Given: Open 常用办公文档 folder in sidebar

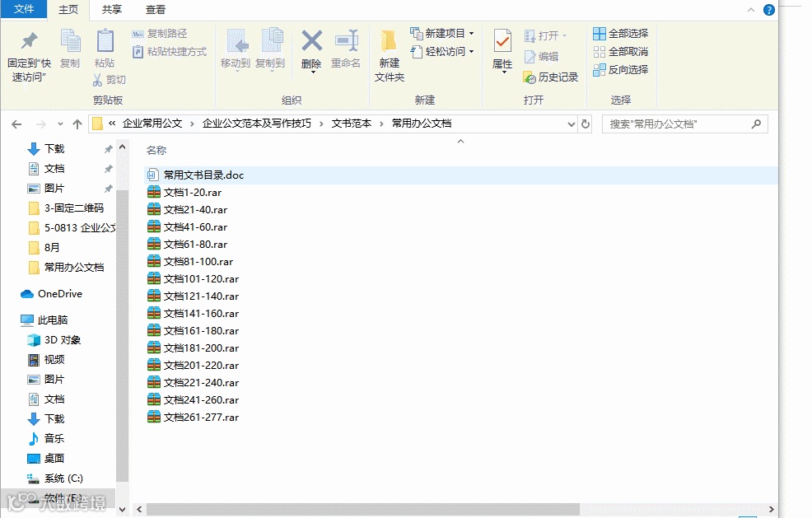Looking at the screenshot, I should [74, 268].
